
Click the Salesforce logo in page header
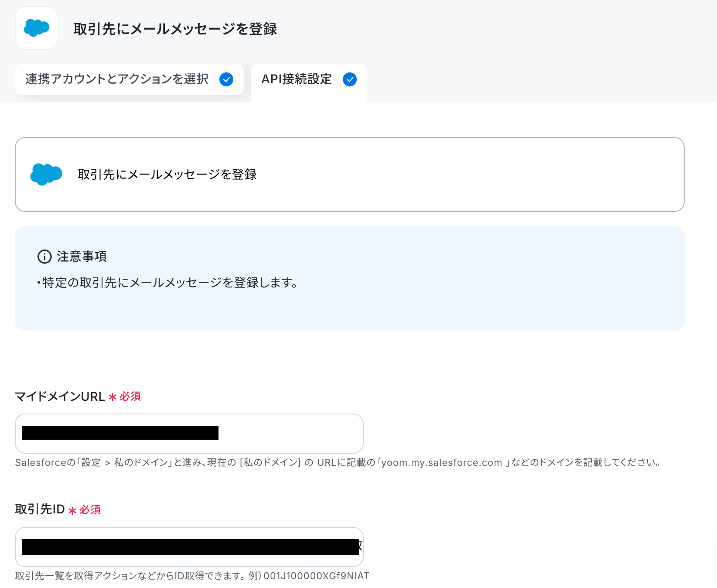click(x=37, y=28)
